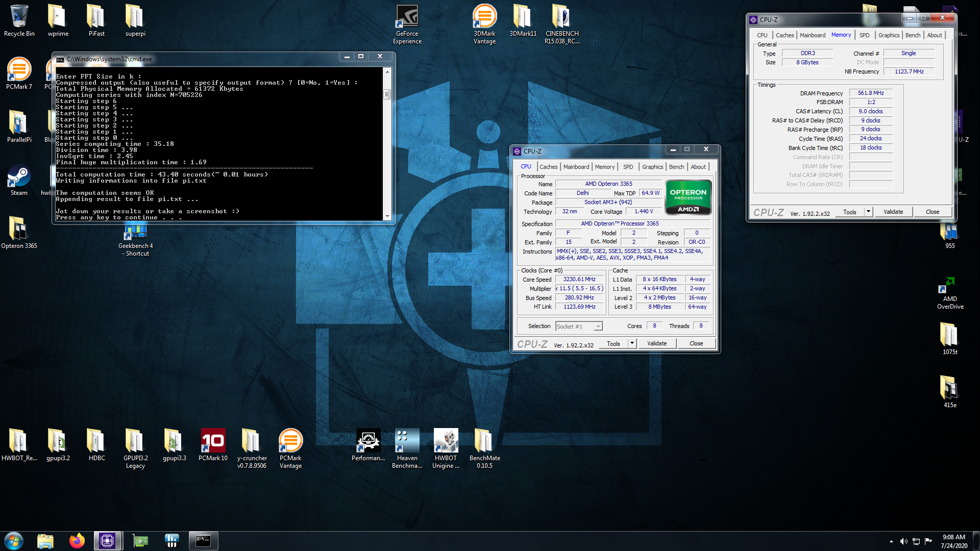Open the Opteron 3365 folder
Viewport: 980px width, 551px height.
tap(19, 233)
